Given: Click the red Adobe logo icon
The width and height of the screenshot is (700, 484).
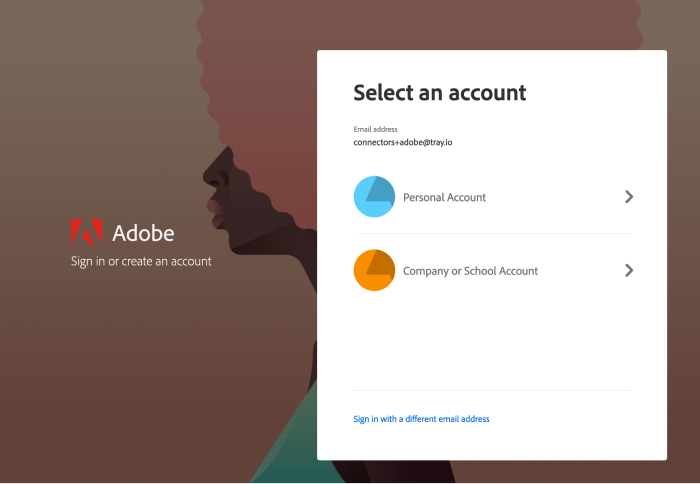Looking at the screenshot, I should click(86, 232).
